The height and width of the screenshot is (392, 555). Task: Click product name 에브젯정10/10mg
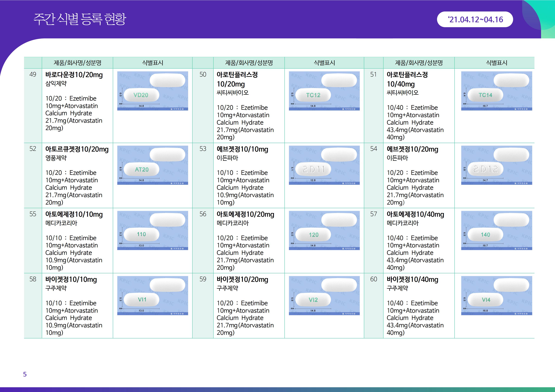tap(242, 149)
